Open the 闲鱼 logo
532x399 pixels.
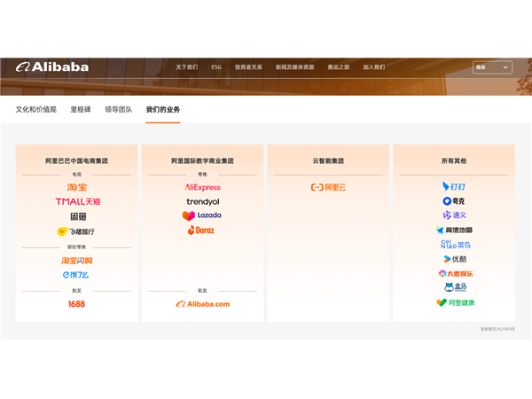[x=78, y=216]
